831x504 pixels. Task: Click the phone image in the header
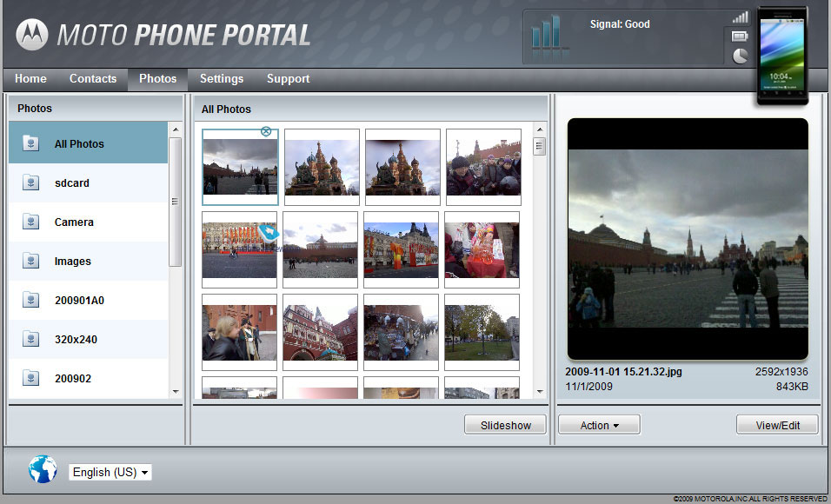782,56
